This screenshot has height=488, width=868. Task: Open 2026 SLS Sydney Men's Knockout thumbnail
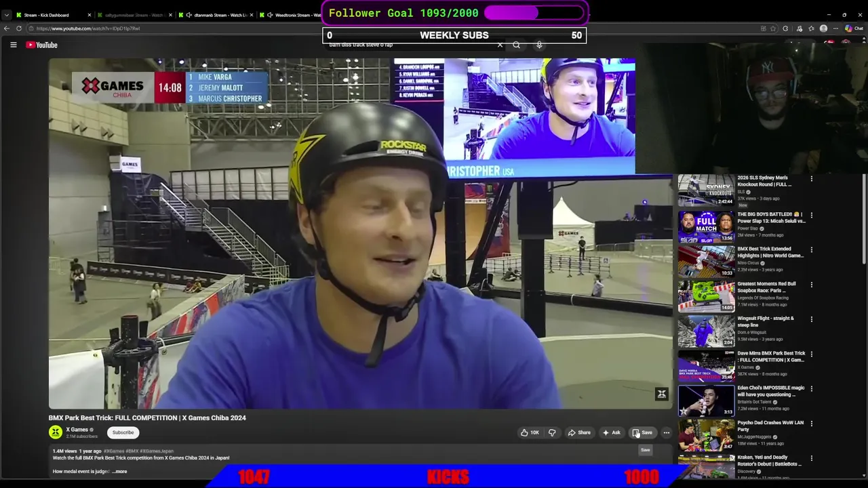pyautogui.click(x=706, y=190)
